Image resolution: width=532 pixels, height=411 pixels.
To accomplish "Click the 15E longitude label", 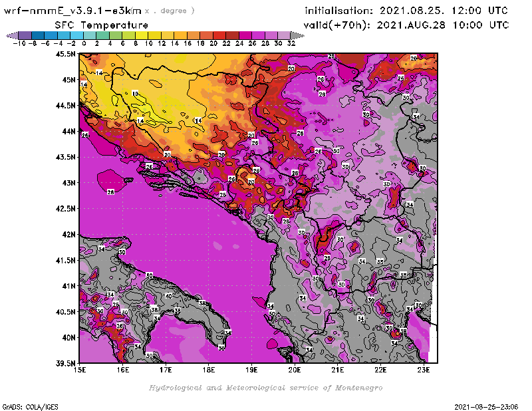I will pyautogui.click(x=80, y=370).
